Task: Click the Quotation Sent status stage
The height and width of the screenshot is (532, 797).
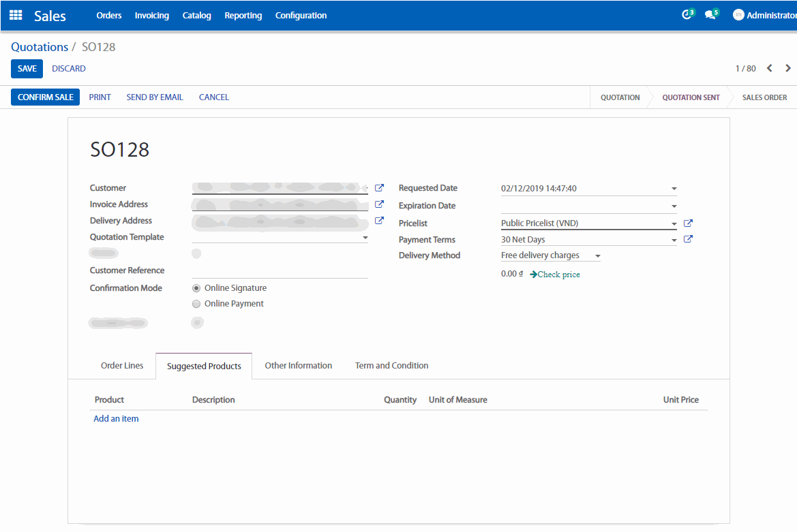Action: point(691,97)
